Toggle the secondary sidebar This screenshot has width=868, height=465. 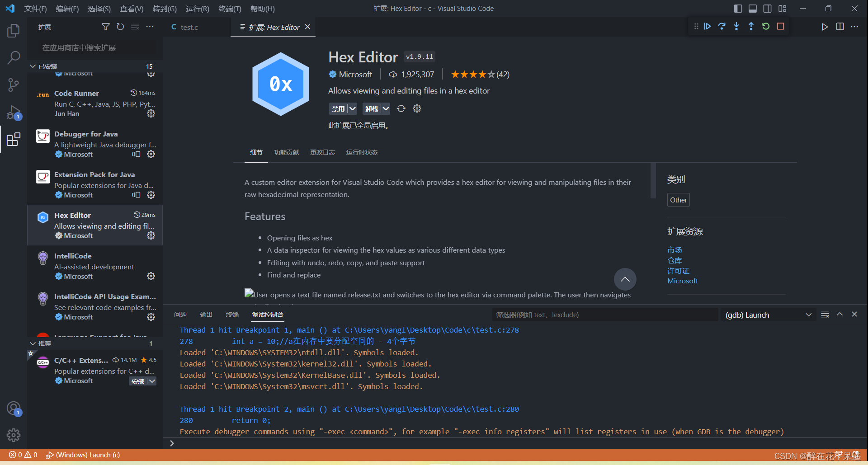coord(767,8)
